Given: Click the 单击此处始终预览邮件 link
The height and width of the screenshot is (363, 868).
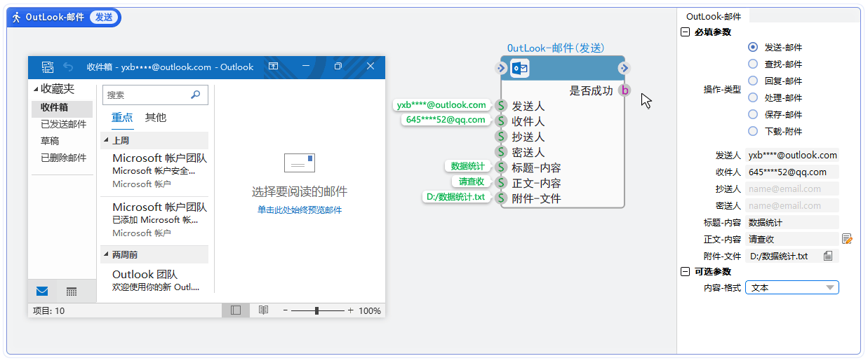Looking at the screenshot, I should coord(299,210).
